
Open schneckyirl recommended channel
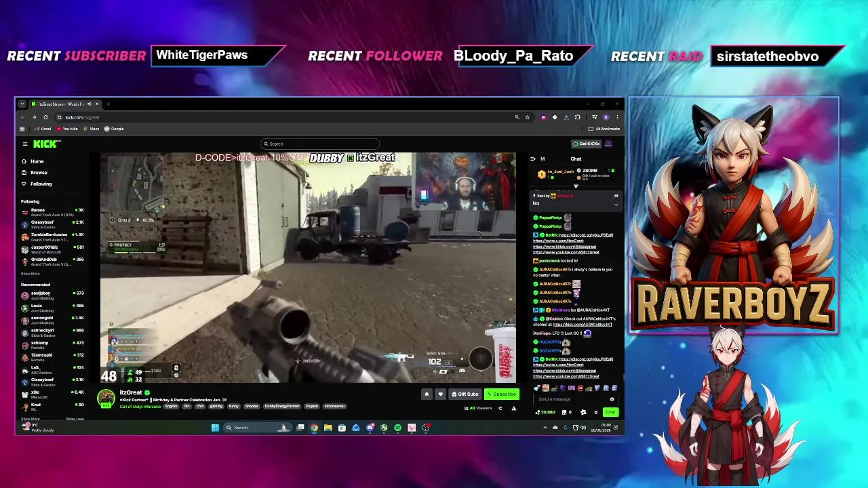52,332
